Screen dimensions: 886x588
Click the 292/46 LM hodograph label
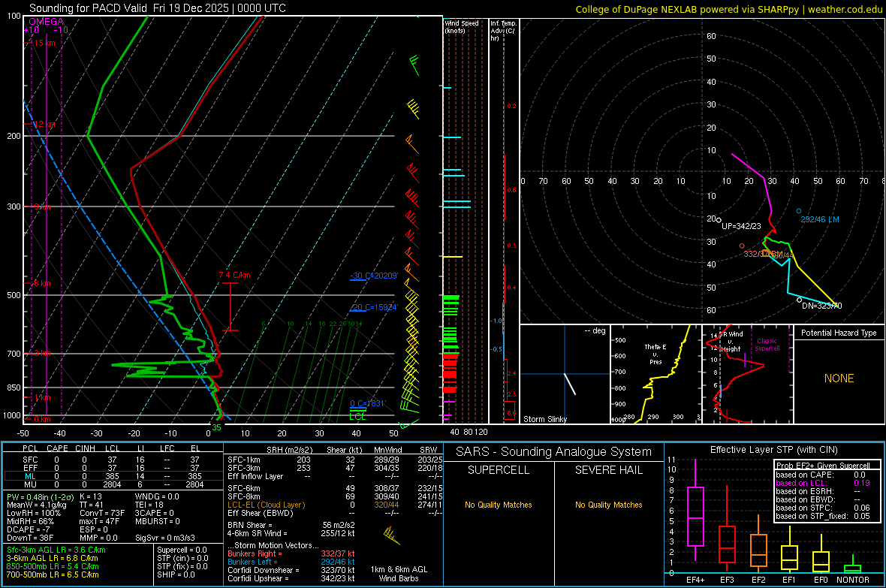point(820,219)
